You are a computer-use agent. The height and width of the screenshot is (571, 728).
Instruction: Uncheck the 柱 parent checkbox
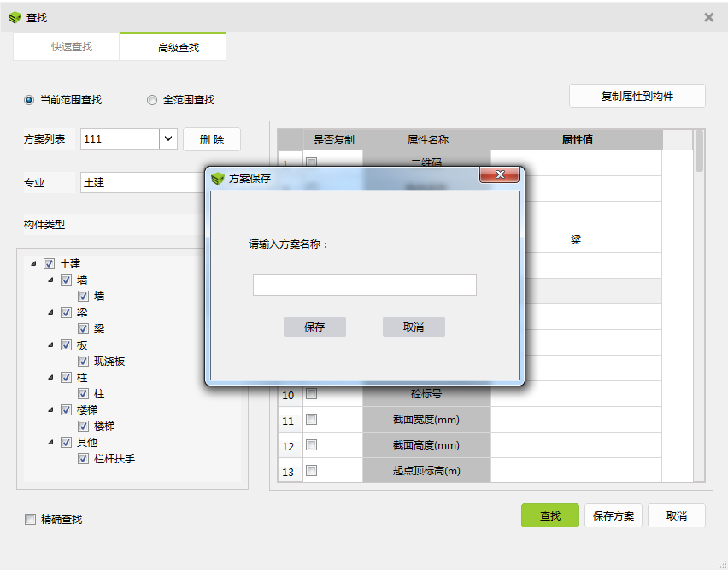coord(66,377)
